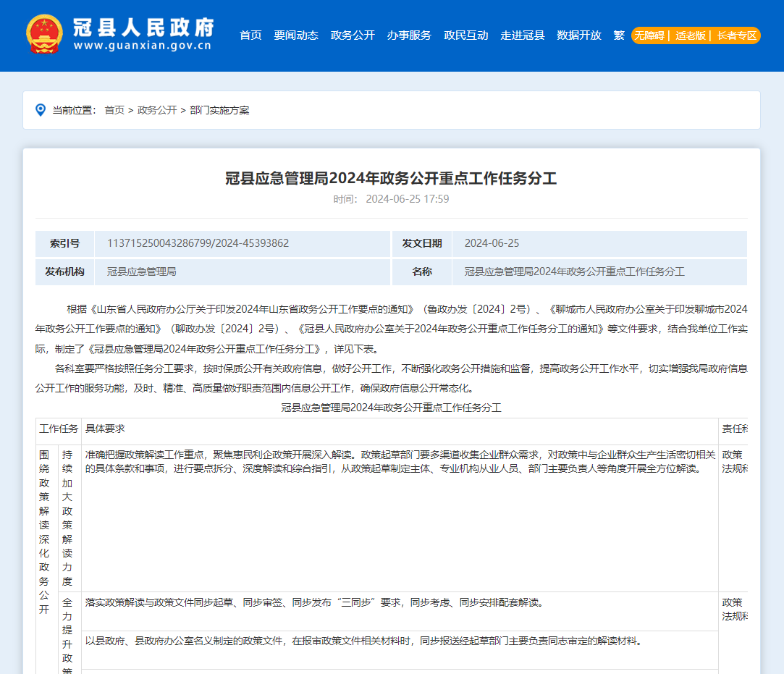This screenshot has width=784, height=674.
Task: Click the row text starting 准确把握政策解读工作重点
Action: [400, 461]
